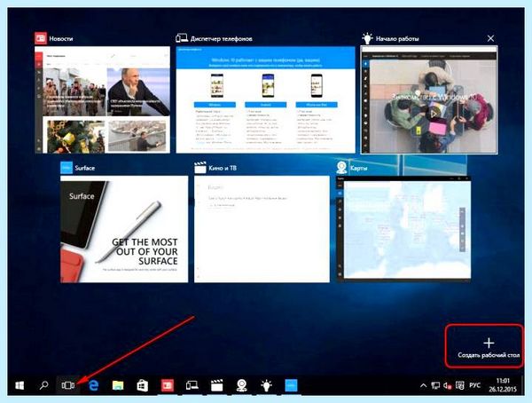Click the blue Surface app taskbar icon
The image size is (532, 403).
point(291,385)
